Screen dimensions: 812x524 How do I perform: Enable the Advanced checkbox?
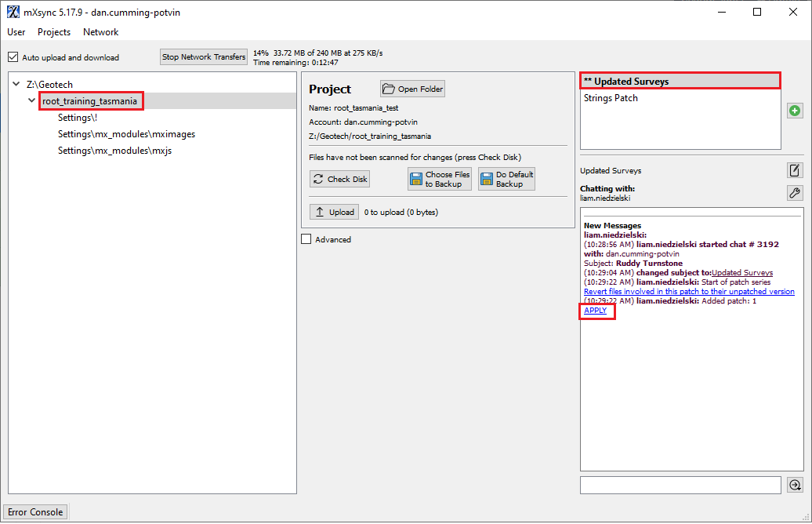(x=306, y=239)
